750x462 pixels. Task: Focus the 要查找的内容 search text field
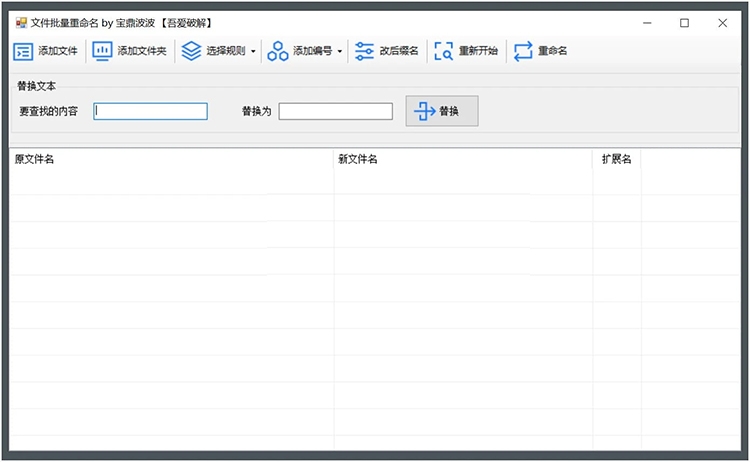(151, 112)
